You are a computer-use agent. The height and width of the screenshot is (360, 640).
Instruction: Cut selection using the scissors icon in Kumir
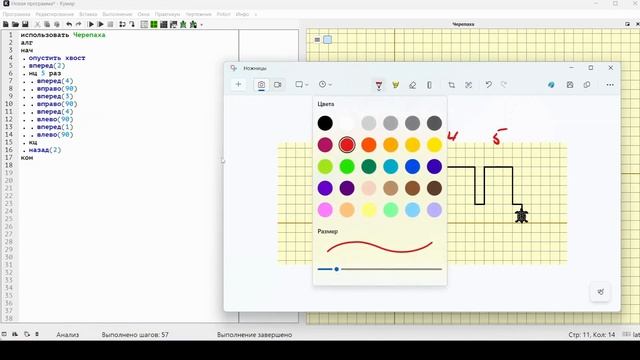point(37,24)
